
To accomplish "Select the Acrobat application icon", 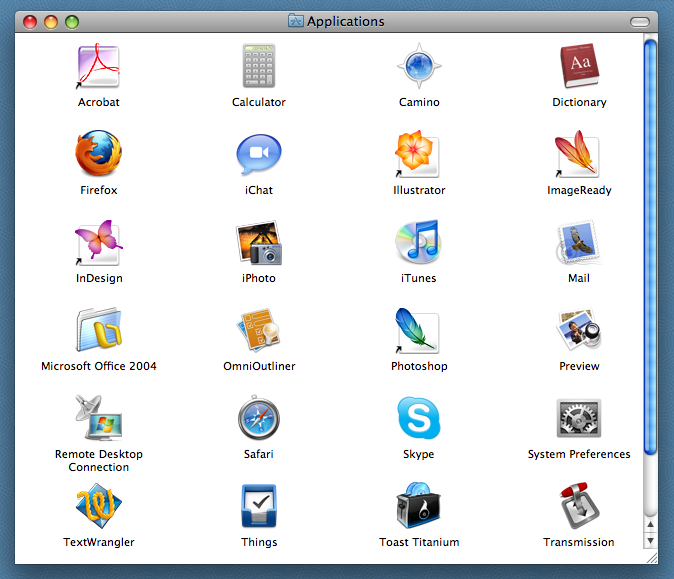I will (98, 67).
